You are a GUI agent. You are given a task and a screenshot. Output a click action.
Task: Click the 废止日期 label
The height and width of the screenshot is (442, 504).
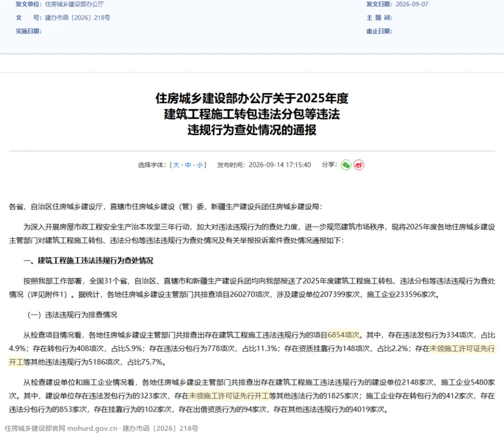point(379,31)
